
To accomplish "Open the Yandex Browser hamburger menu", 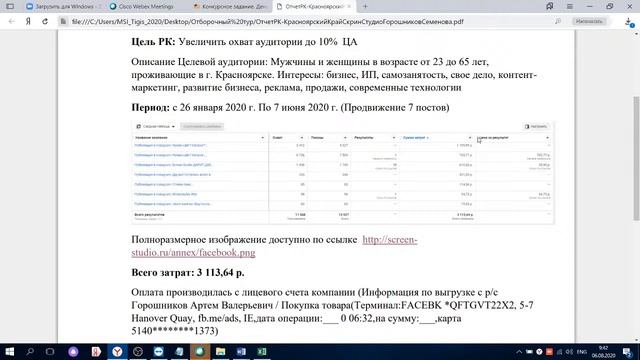I will (570, 7).
